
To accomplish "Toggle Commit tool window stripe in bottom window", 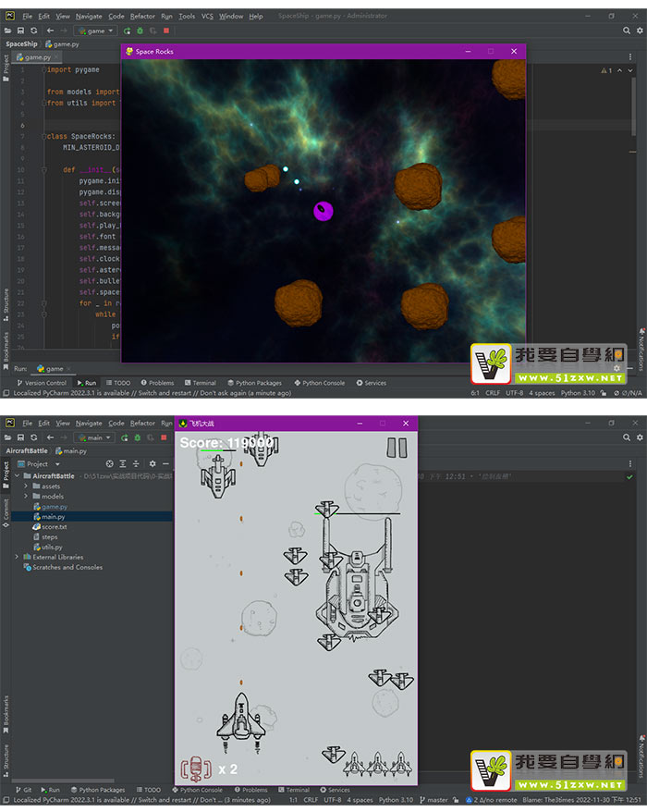I will [x=6, y=512].
